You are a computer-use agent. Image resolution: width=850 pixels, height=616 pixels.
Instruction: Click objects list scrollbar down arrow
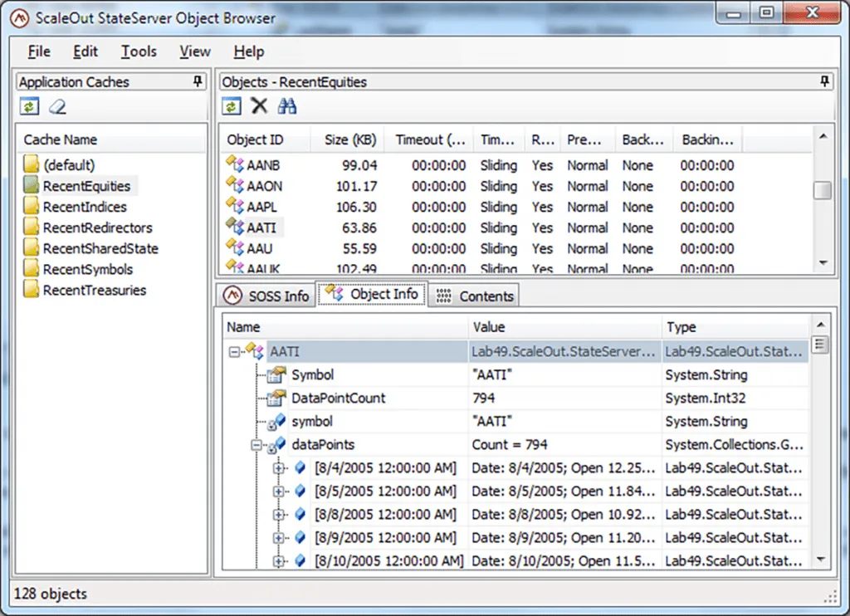coord(823,262)
